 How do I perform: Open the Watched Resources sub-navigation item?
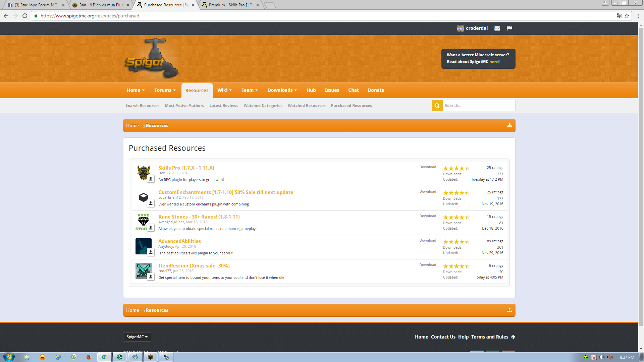click(306, 106)
